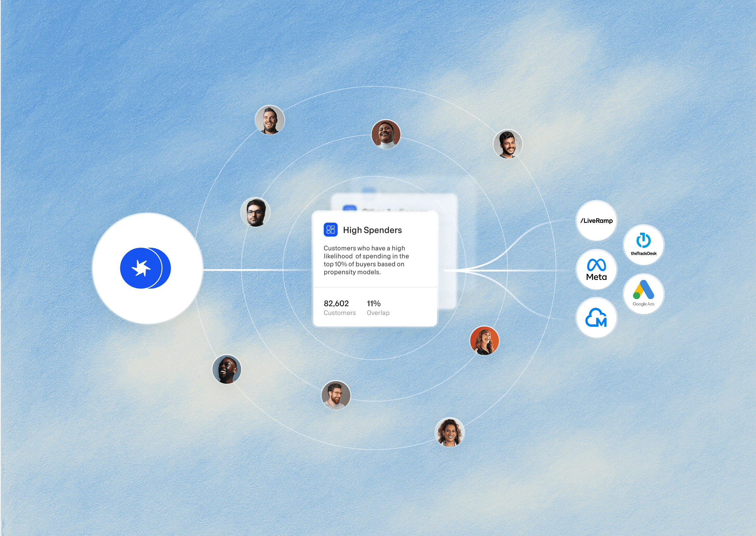This screenshot has height=536, width=756.
Task: Select avatar of red-haired woman on orange background
Action: point(484,340)
